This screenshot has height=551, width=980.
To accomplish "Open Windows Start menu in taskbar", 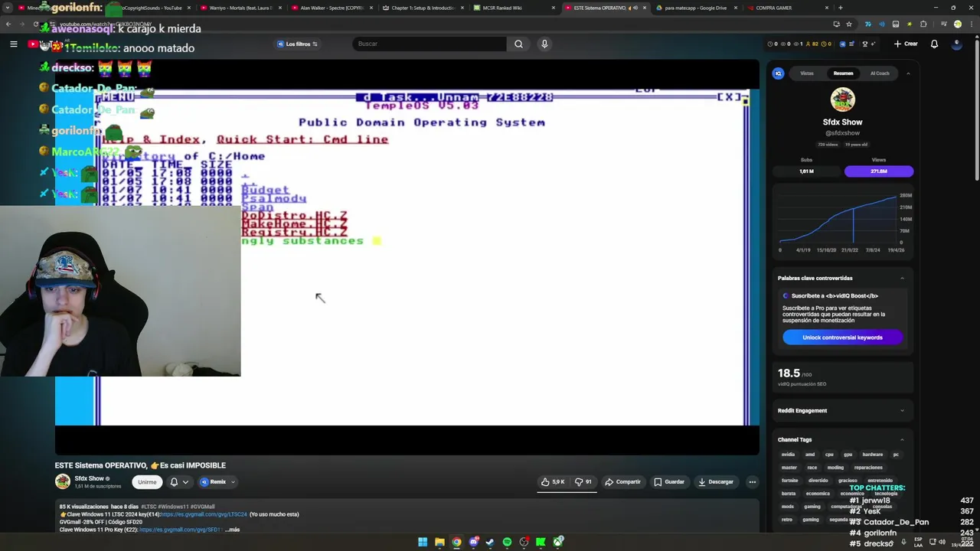I will 423,542.
